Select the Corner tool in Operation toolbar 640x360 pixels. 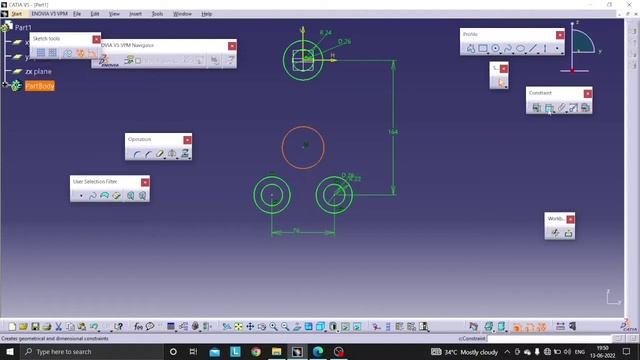[x=137, y=154]
